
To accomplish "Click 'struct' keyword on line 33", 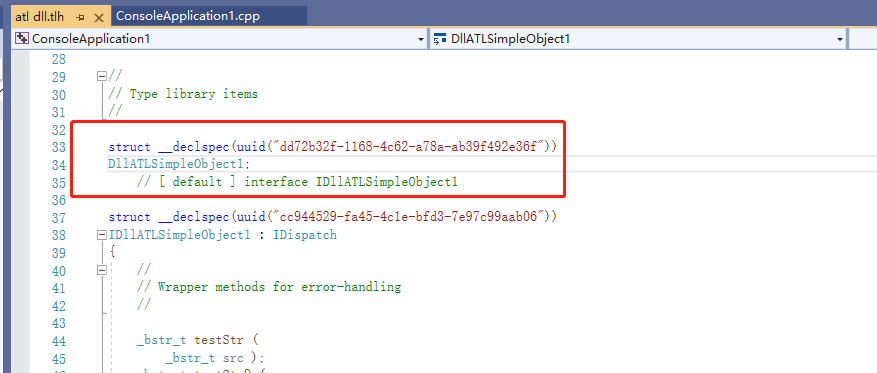I will tap(130, 147).
